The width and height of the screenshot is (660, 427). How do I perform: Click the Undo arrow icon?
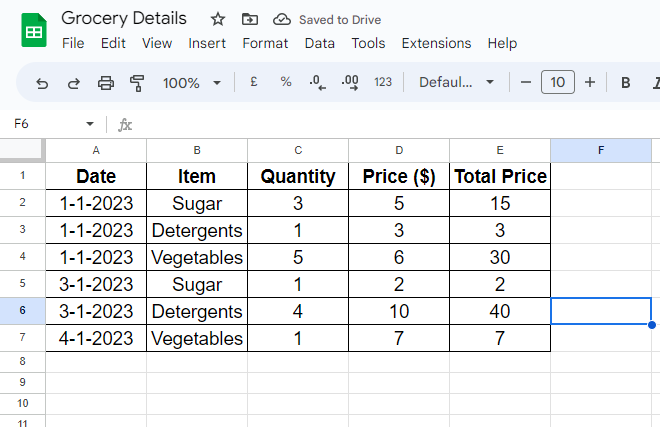(x=42, y=83)
